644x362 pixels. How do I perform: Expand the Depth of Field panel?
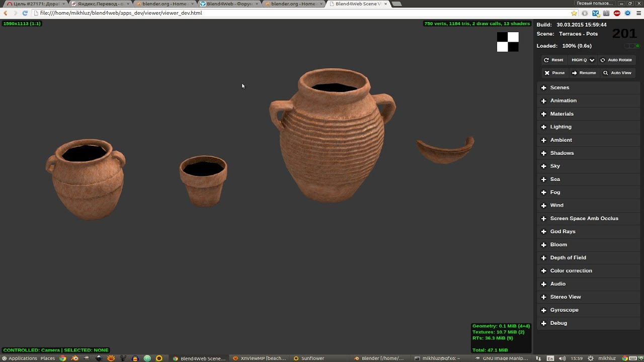click(x=588, y=257)
